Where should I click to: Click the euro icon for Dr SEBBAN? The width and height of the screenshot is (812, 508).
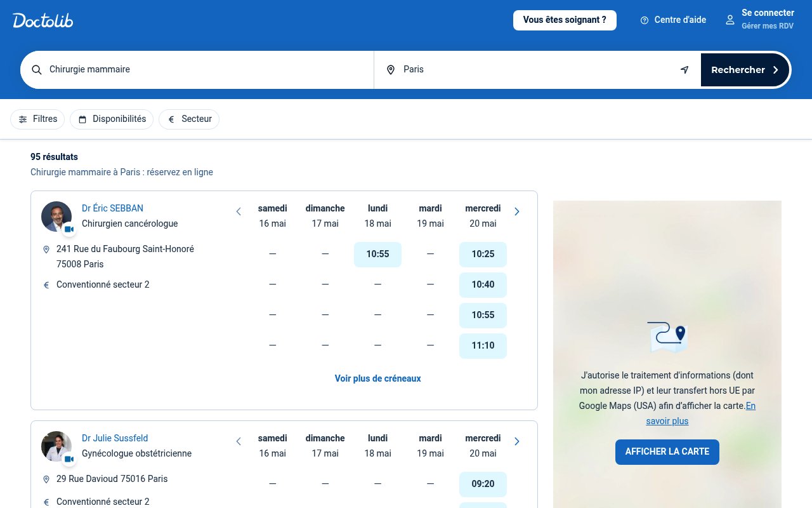click(x=46, y=285)
